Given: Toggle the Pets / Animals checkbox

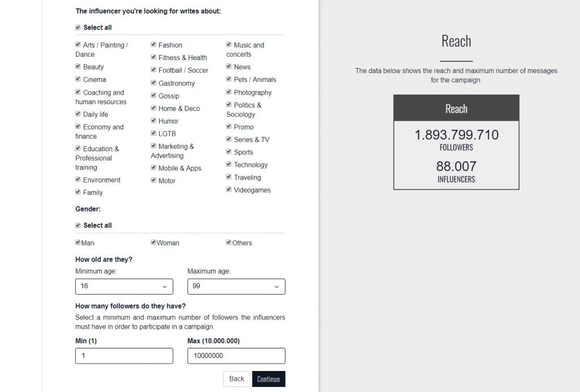Looking at the screenshot, I should 229,79.
